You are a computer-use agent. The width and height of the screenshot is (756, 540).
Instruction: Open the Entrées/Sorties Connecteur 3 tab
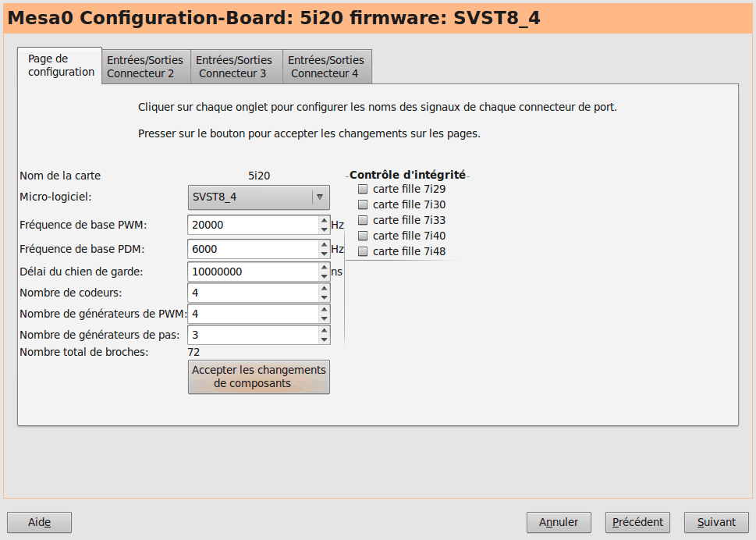tap(236, 66)
